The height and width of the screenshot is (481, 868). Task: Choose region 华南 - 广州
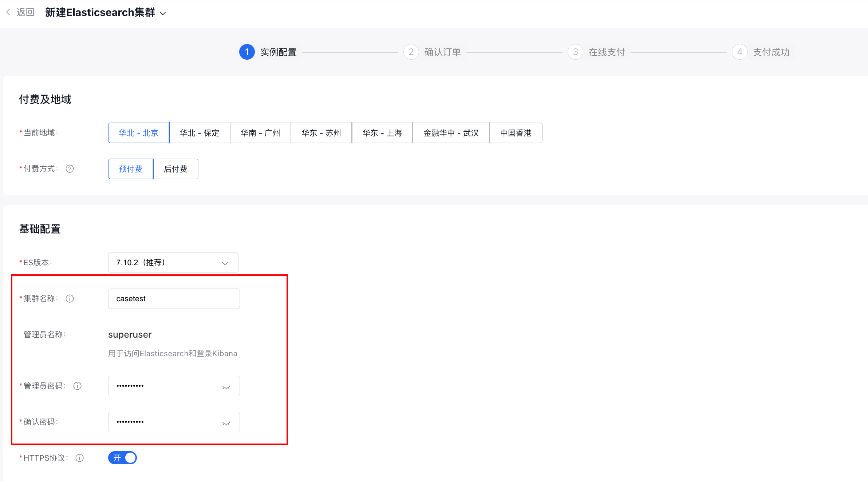click(x=260, y=133)
